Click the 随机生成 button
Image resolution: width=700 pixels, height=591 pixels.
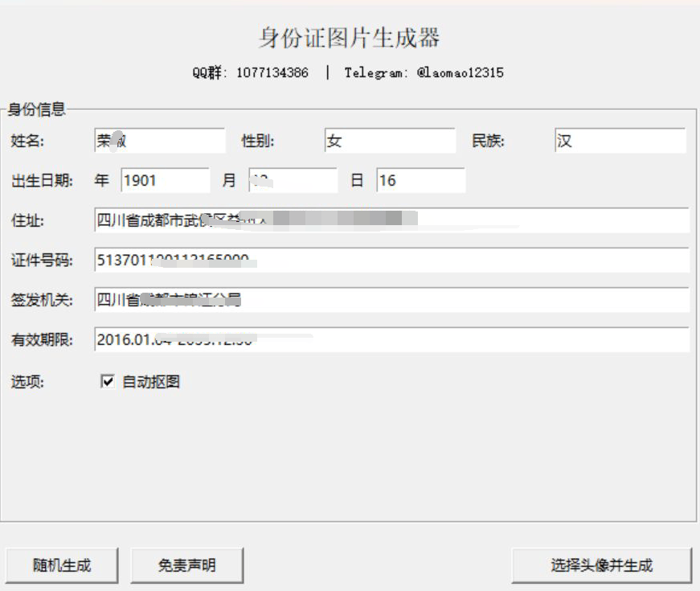[x=62, y=565]
